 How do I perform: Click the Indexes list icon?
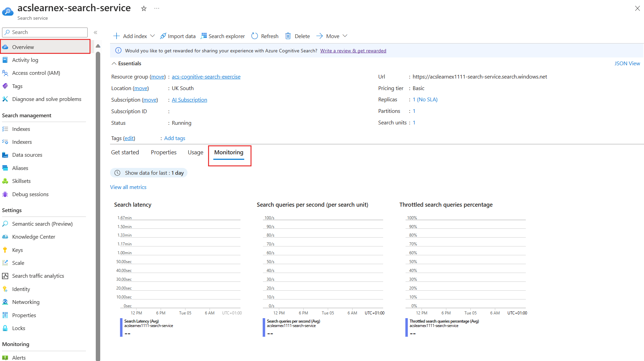click(x=5, y=129)
